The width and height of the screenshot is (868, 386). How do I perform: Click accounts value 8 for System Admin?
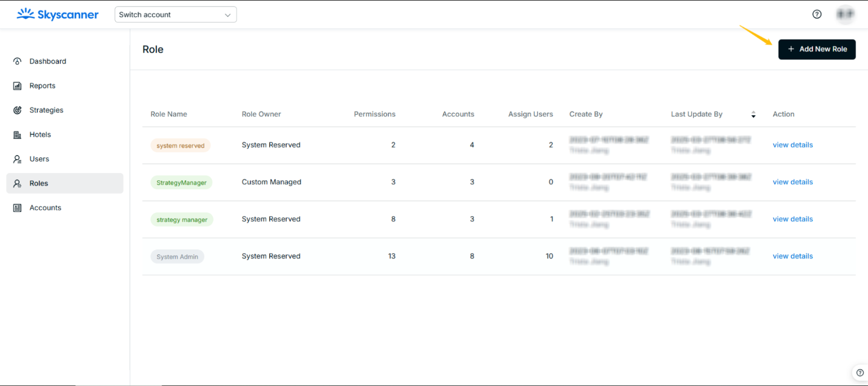[472, 256]
